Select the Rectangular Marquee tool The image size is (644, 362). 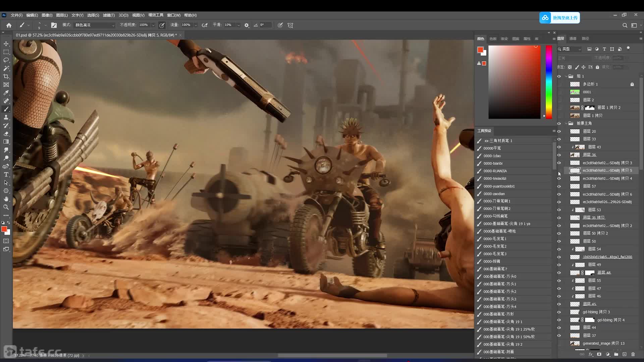(6, 52)
